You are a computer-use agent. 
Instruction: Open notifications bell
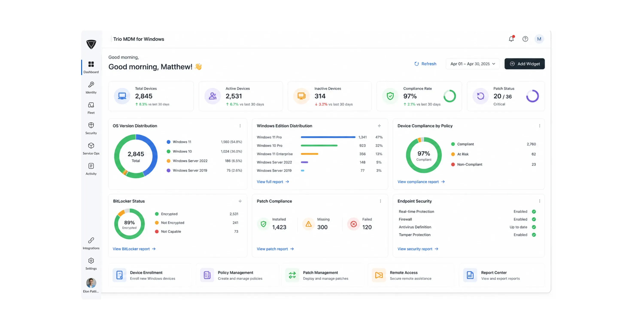tap(512, 39)
